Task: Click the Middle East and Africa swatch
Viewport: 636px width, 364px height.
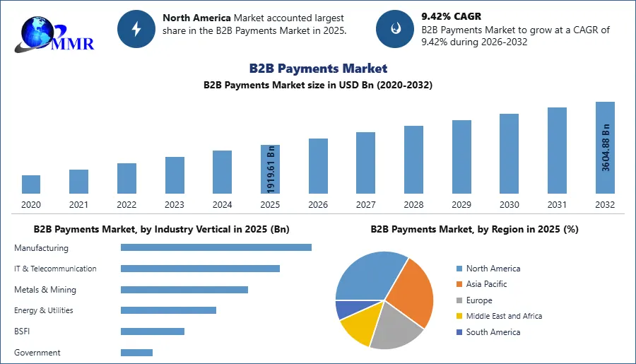Action: [x=459, y=316]
